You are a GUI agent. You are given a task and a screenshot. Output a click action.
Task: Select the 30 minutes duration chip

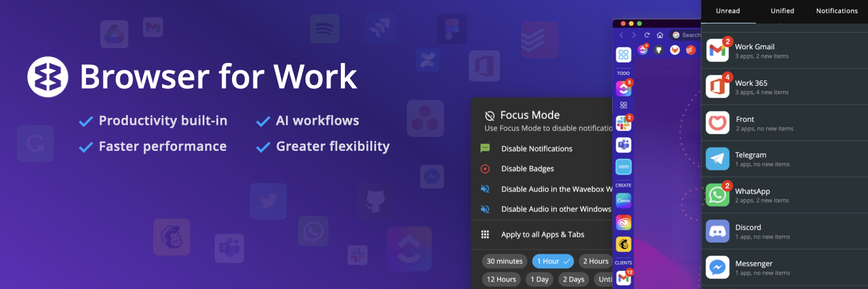(505, 261)
